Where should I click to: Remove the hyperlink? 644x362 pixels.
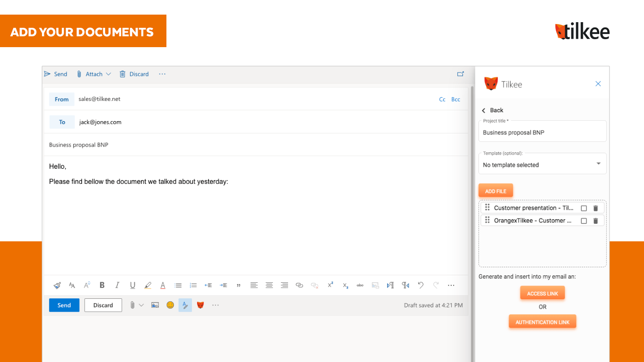coord(314,285)
